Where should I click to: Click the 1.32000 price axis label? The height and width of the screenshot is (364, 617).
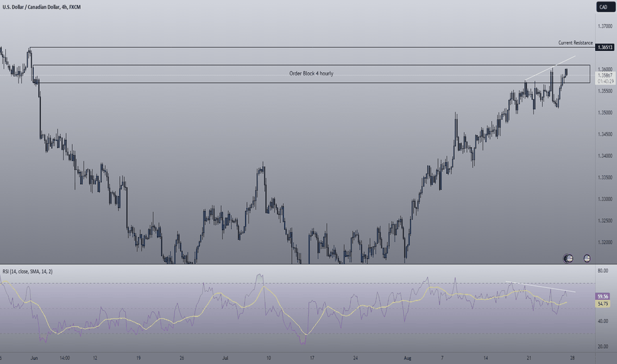[x=605, y=242]
